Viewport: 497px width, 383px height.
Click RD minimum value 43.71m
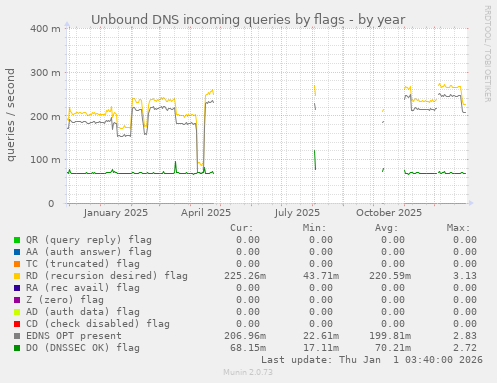[321, 276]
